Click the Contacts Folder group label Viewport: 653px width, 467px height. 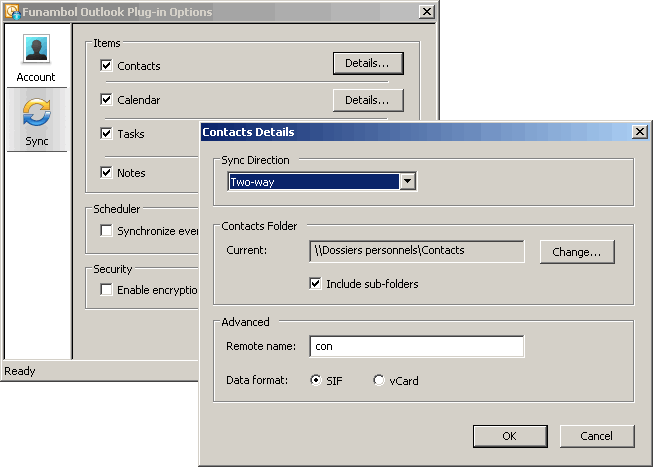pos(259,226)
